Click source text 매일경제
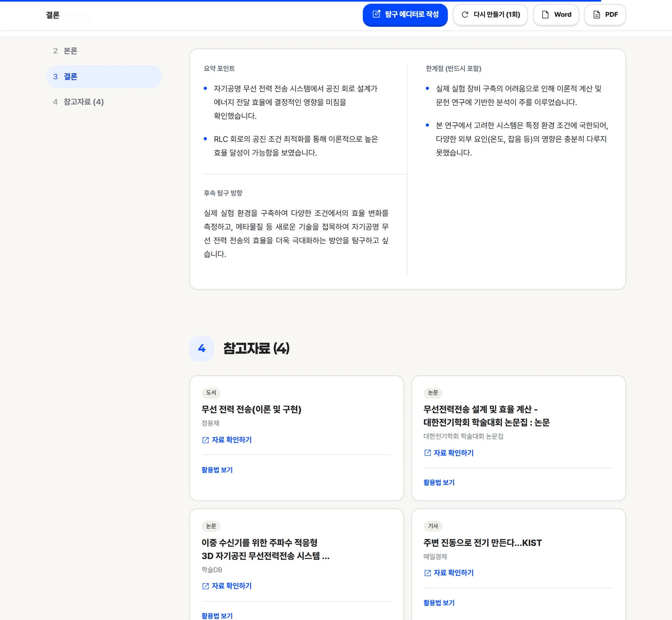The image size is (672, 620). [435, 557]
